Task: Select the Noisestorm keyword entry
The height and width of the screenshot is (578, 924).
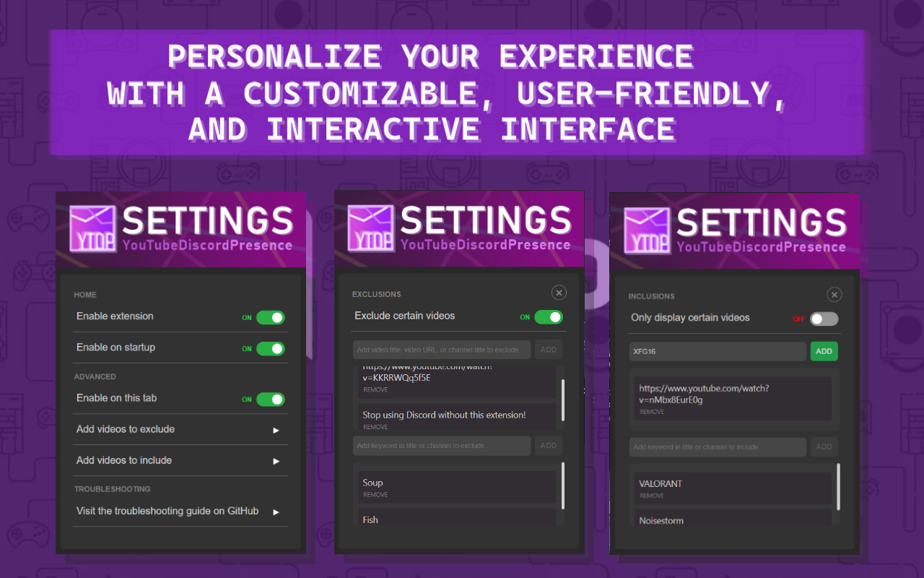Action: [x=733, y=518]
